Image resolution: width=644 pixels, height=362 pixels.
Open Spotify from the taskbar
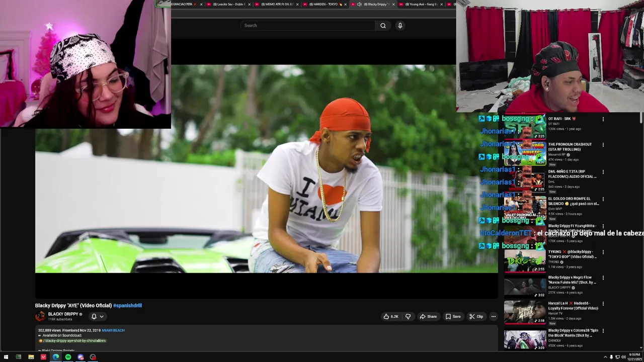tap(68, 357)
